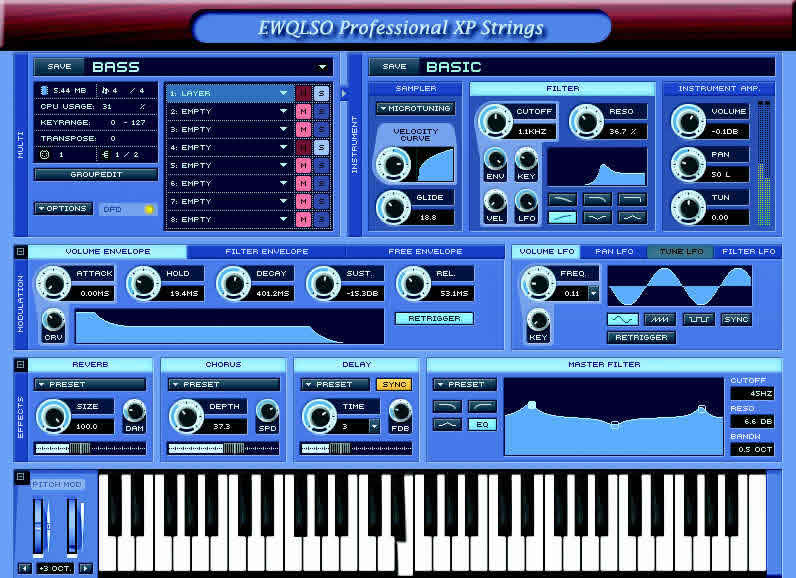This screenshot has height=578, width=796.
Task: Click the filter VEL knob
Action: (x=494, y=201)
